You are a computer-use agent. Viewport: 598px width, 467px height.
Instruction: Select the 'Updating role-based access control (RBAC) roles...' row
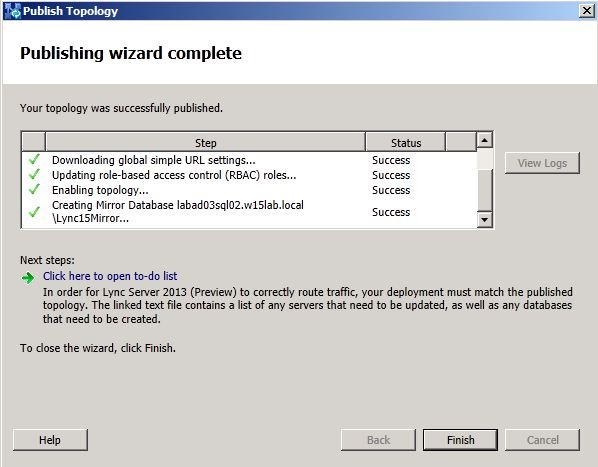click(x=249, y=175)
